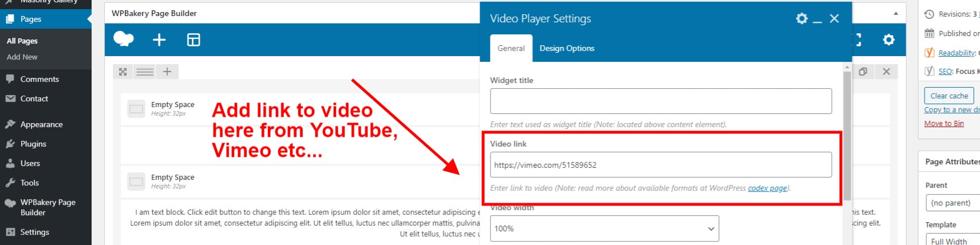Switch to the Design Options tab
Screen dimensions: 980x245
(567, 48)
